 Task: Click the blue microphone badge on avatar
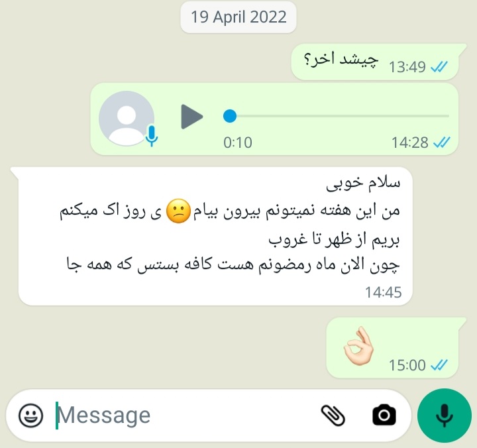coord(151,136)
